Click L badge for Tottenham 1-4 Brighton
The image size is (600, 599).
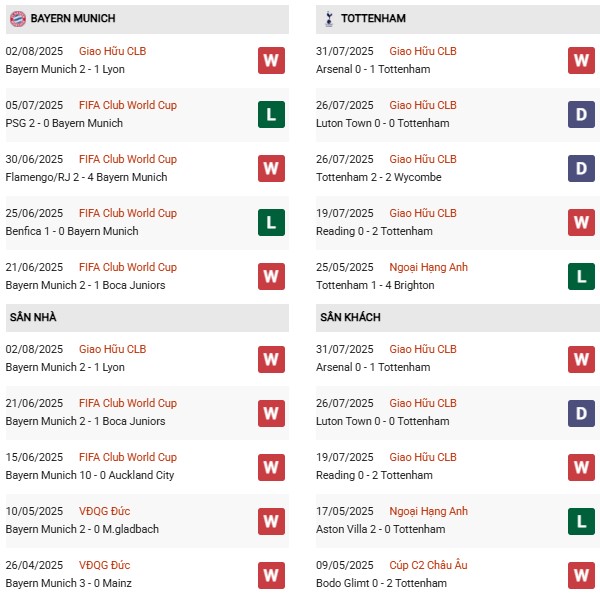581,276
